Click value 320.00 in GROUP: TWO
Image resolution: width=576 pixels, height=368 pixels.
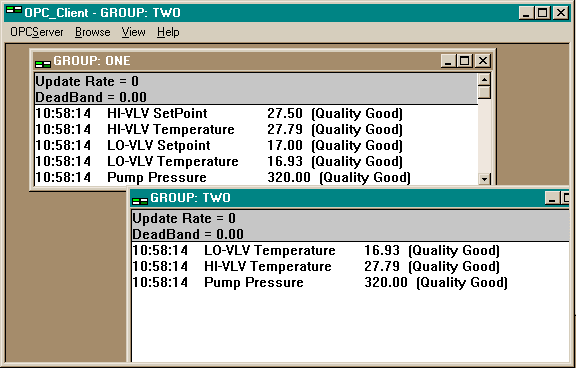pyautogui.click(x=386, y=282)
